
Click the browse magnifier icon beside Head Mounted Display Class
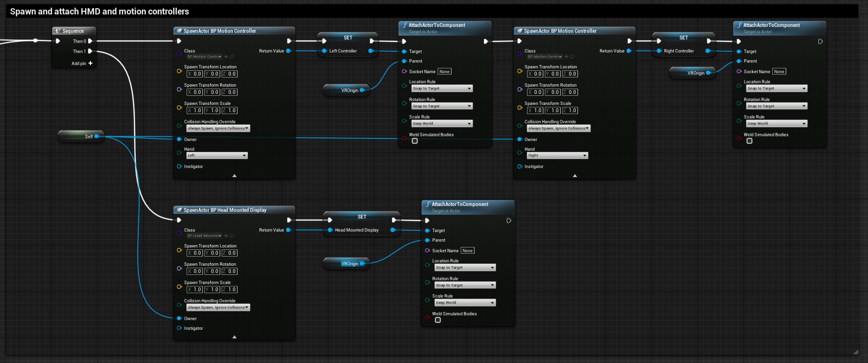232,236
